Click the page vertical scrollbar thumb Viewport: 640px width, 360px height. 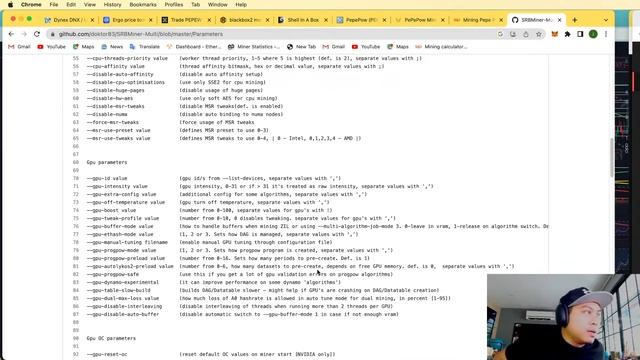click(x=612, y=158)
